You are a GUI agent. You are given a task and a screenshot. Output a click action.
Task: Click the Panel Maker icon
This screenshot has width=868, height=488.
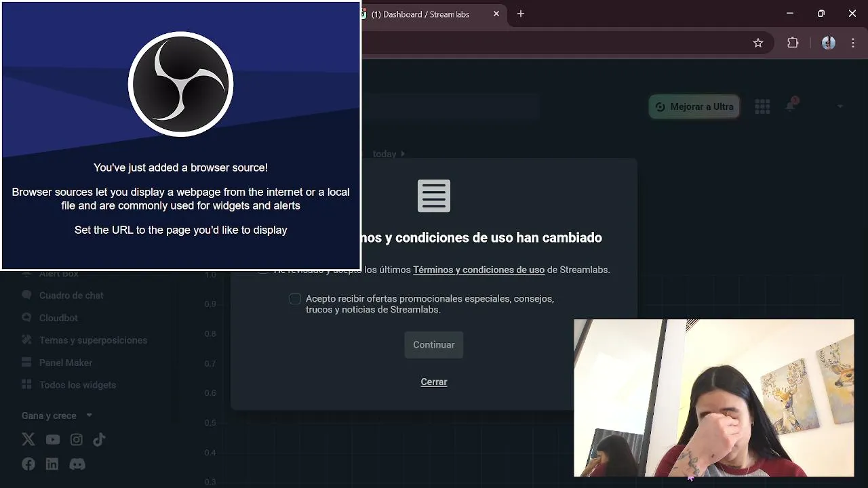point(26,362)
